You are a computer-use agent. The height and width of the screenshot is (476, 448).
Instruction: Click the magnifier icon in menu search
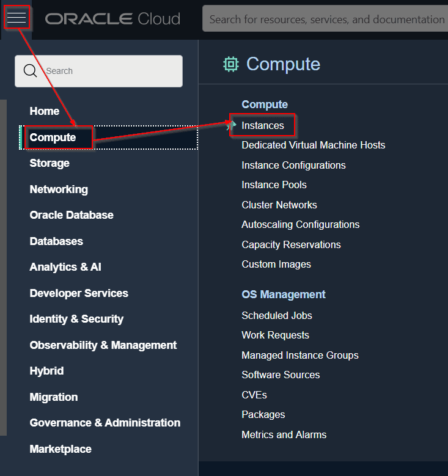coord(30,71)
